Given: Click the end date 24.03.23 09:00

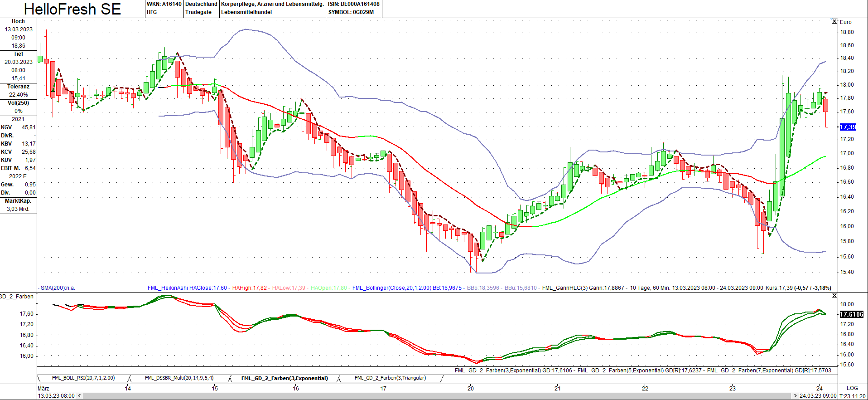Looking at the screenshot, I should (818, 396).
